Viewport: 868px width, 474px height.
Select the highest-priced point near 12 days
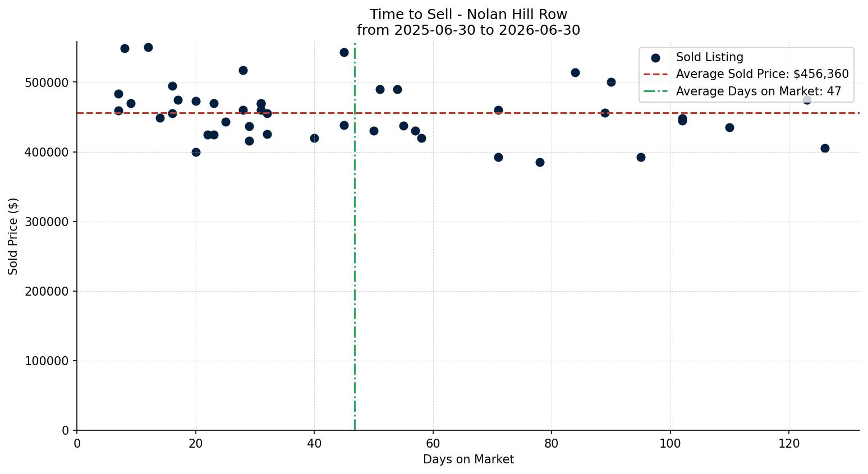pos(148,47)
